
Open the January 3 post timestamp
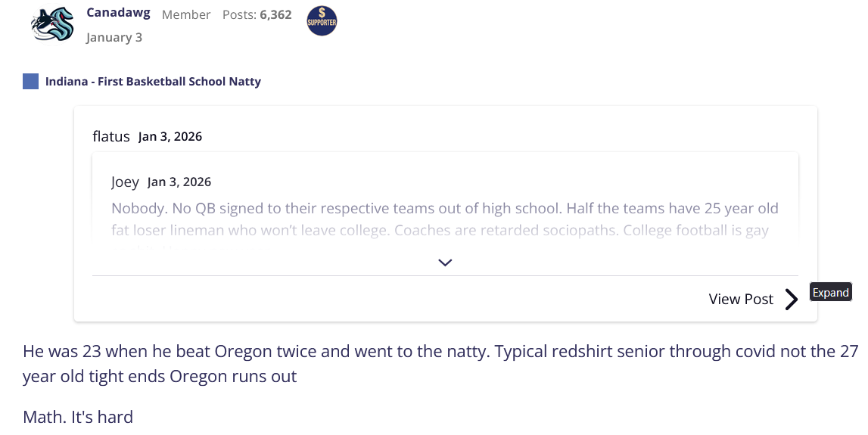point(114,37)
